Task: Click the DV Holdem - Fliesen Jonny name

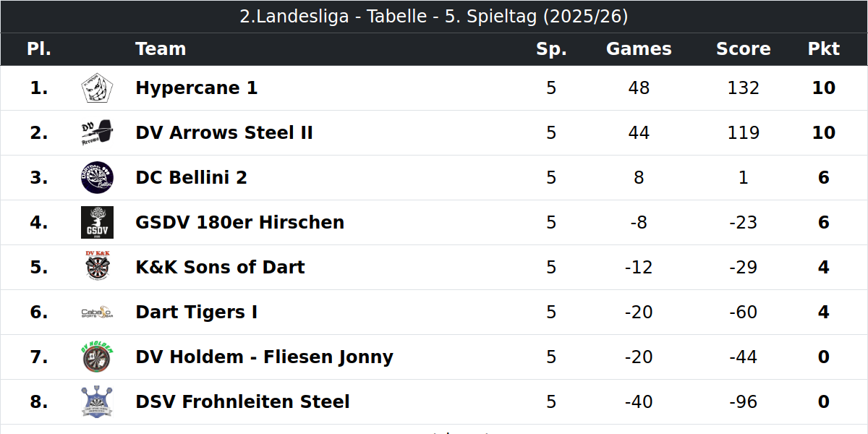Action: point(264,357)
